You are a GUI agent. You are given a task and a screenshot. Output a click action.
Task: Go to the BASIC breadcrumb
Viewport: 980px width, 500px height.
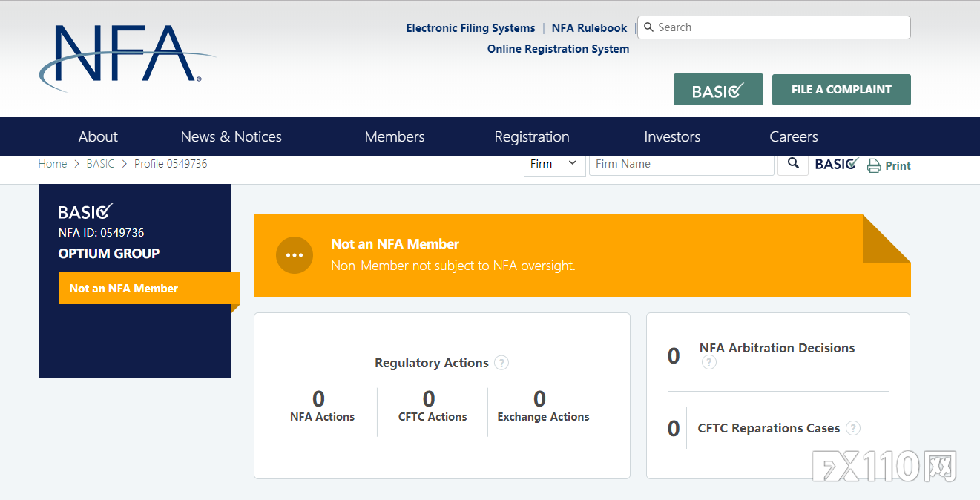(100, 164)
